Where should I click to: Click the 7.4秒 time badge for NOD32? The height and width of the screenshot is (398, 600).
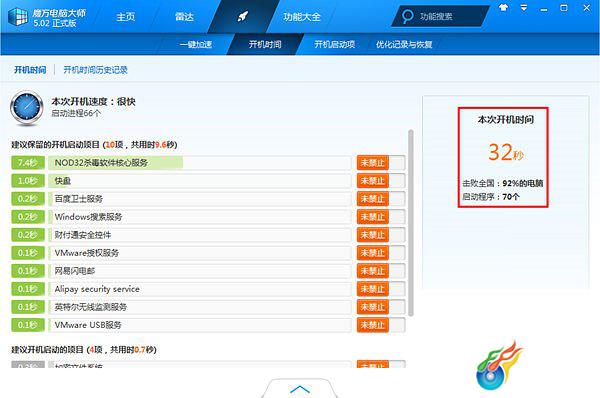(x=28, y=163)
